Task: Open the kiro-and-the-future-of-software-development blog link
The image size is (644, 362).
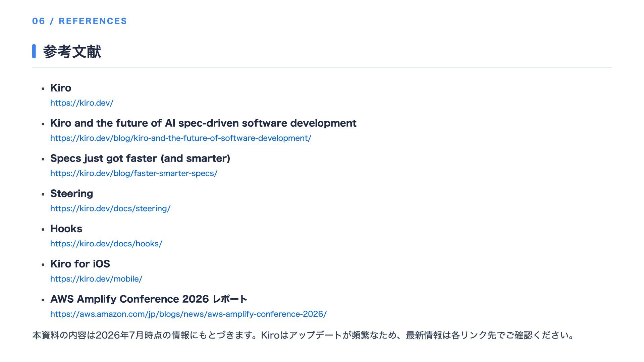Action: [181, 138]
